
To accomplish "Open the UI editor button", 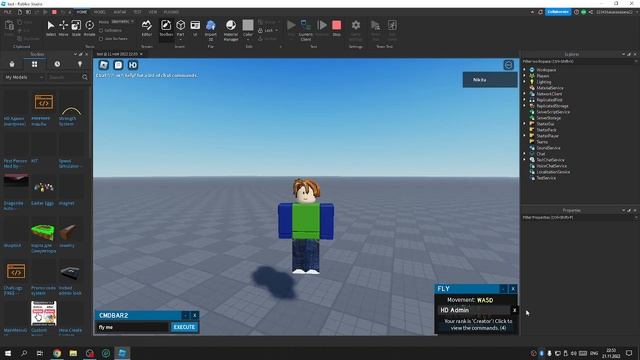I will click(195, 29).
